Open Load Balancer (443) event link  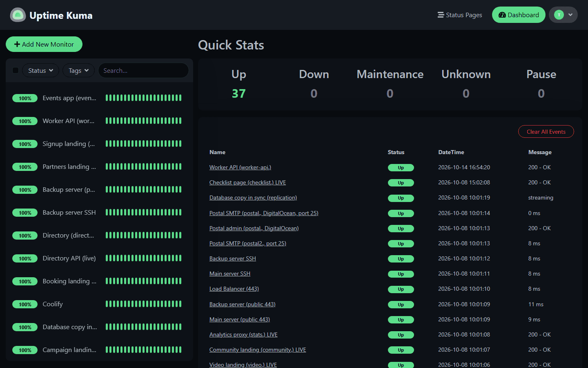coord(234,289)
